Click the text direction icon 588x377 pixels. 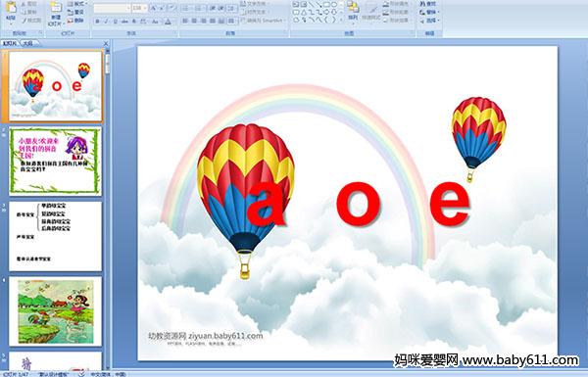[x=243, y=4]
